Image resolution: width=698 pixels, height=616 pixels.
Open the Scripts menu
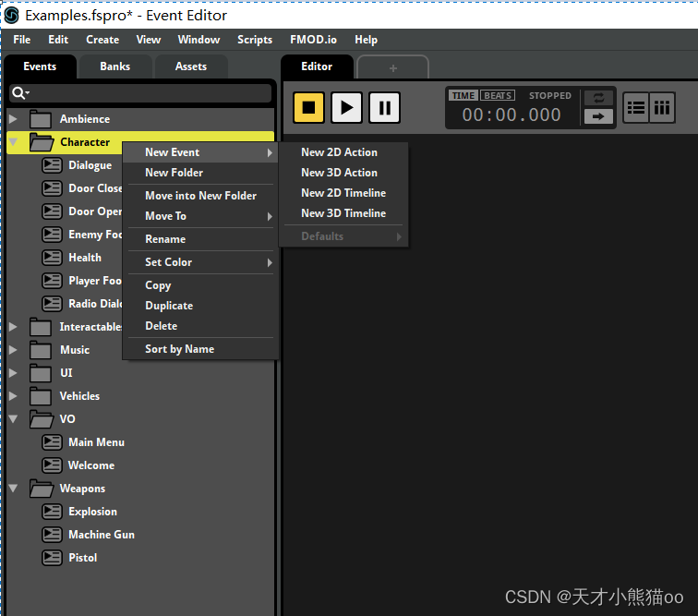tap(255, 40)
